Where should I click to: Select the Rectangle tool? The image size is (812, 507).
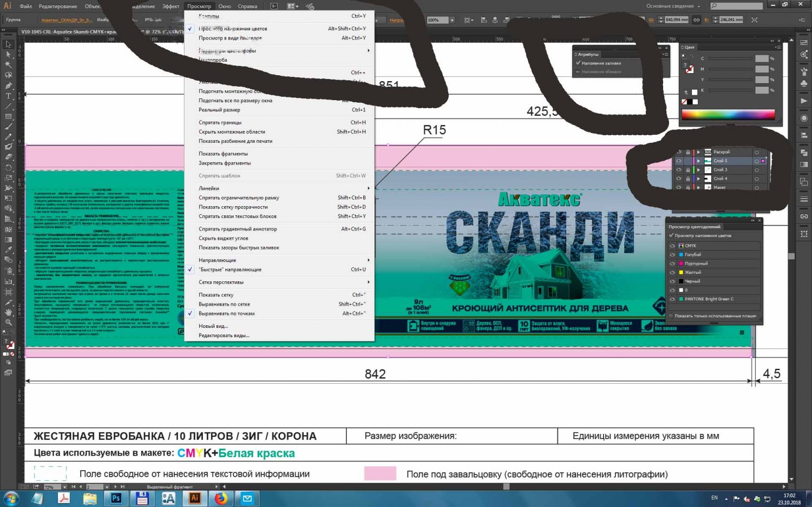click(8, 116)
